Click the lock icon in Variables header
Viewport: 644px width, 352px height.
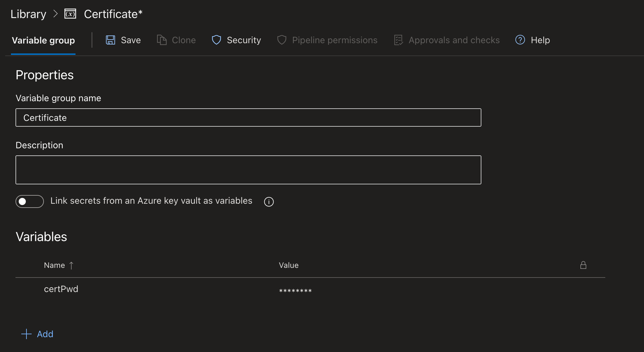coord(583,265)
